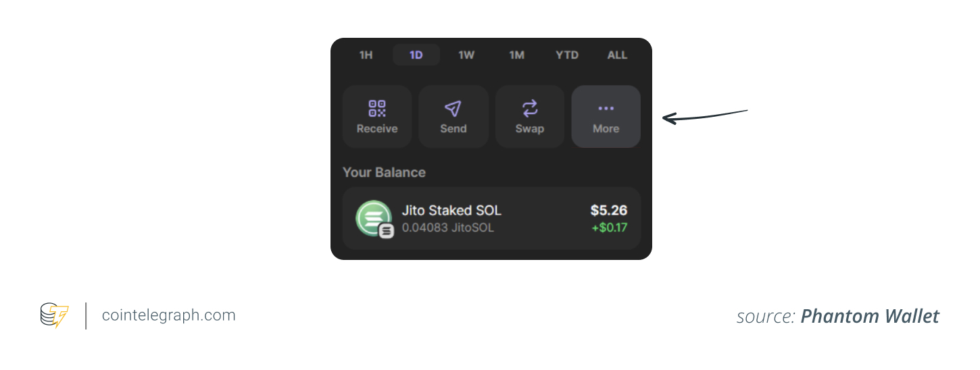Click the Send paper plane icon
The width and height of the screenshot is (980, 370).
[453, 109]
